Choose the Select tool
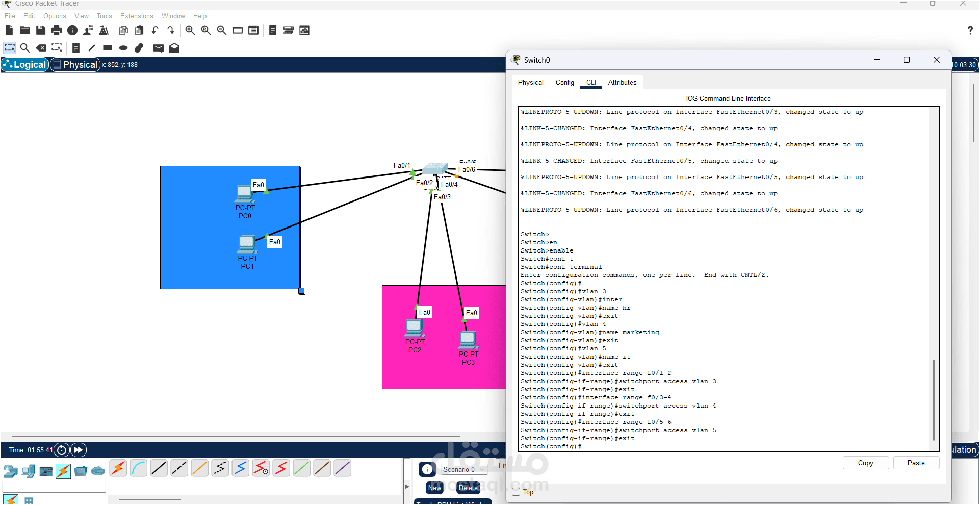 pyautogui.click(x=10, y=48)
